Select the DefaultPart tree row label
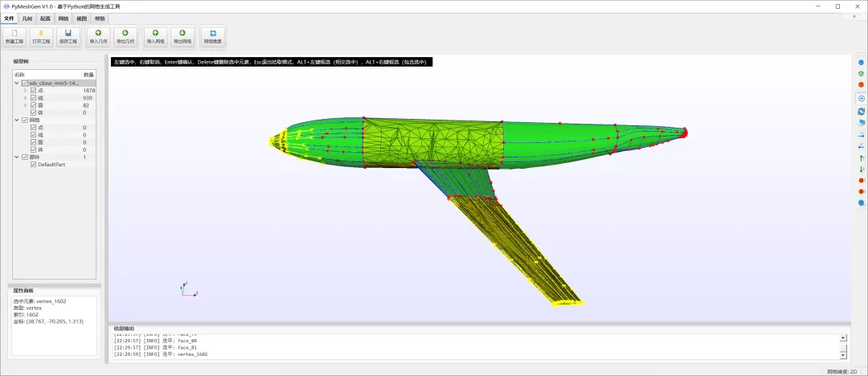 tap(51, 165)
